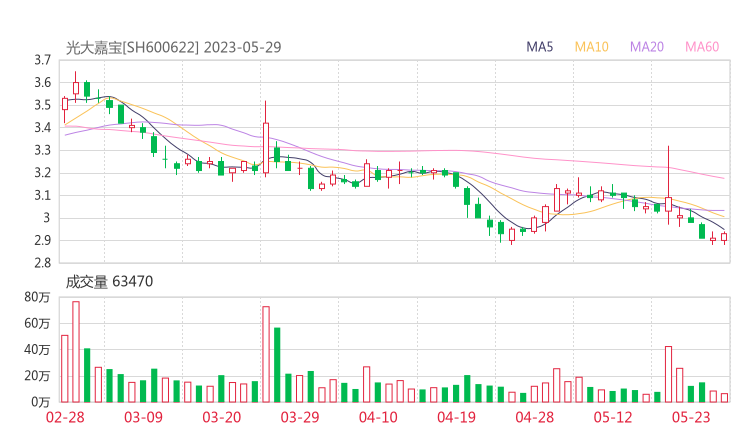Click the 05-12 date axis label
This screenshot has width=740, height=440.
(613, 417)
